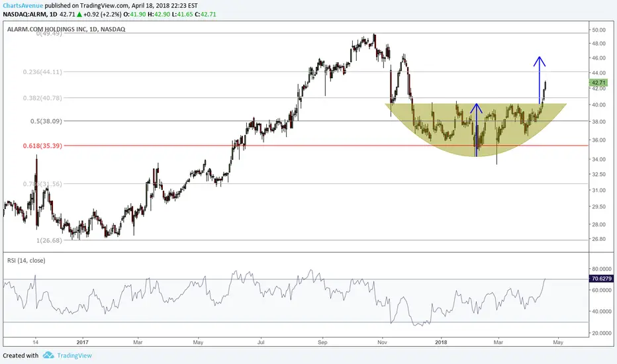Click the O:41.90 open price value
Screen dimensions: 617x364
click(135, 14)
